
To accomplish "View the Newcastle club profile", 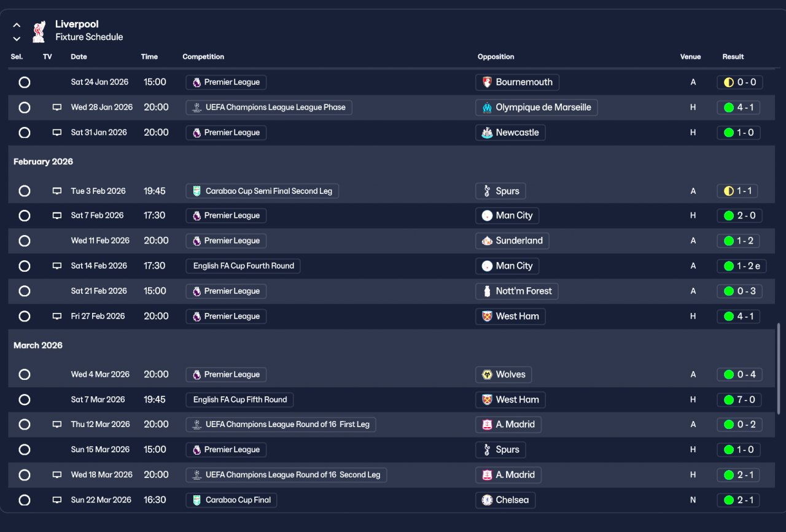I will [510, 133].
